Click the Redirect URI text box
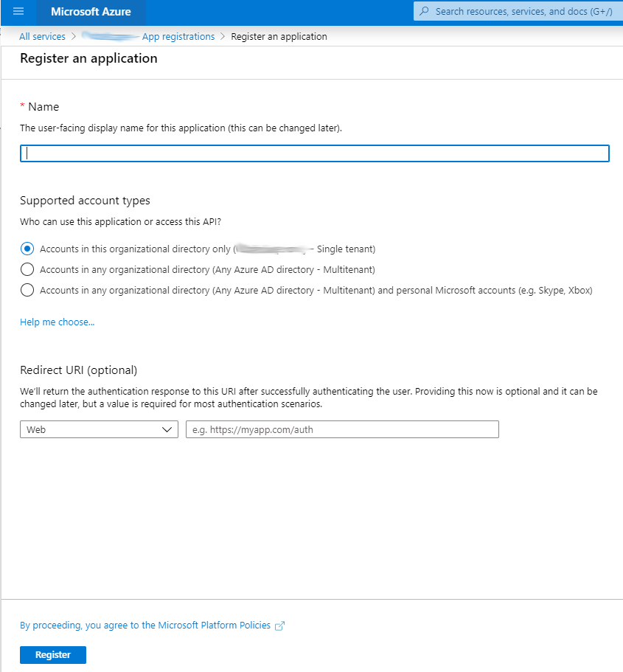The height and width of the screenshot is (672, 623). pyautogui.click(x=342, y=429)
